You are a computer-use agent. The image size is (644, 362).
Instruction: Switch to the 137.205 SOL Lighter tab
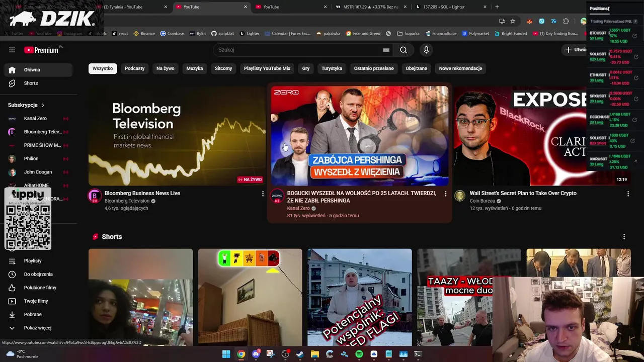point(450,7)
